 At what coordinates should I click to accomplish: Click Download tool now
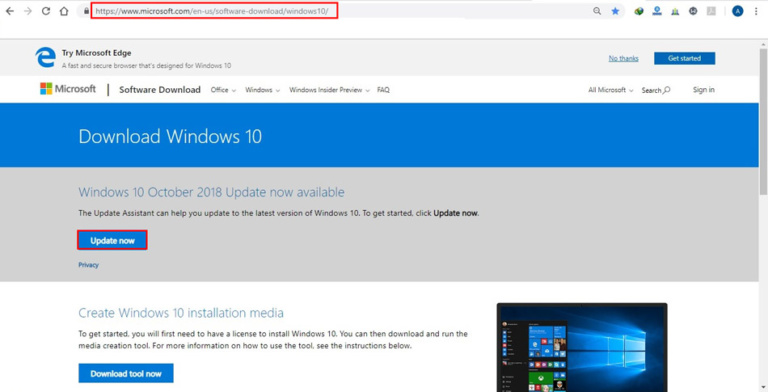[x=126, y=373]
